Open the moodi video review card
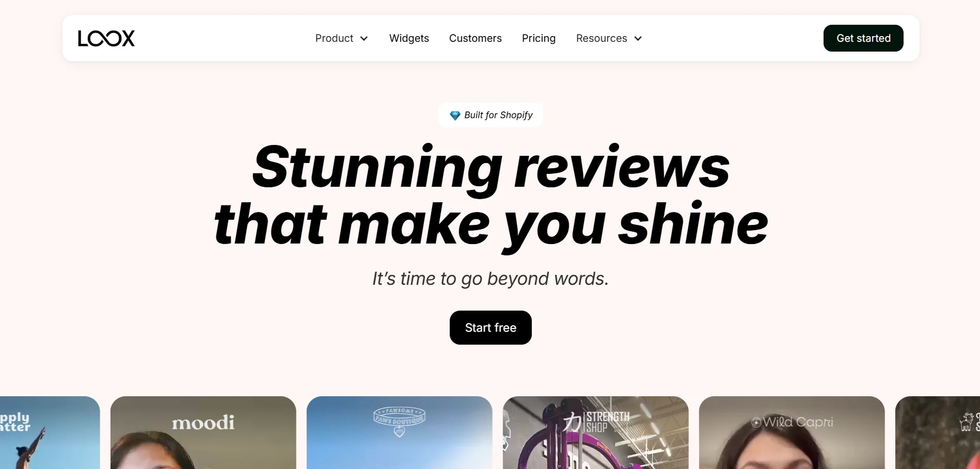Screen dimensions: 980x469 click(203, 432)
